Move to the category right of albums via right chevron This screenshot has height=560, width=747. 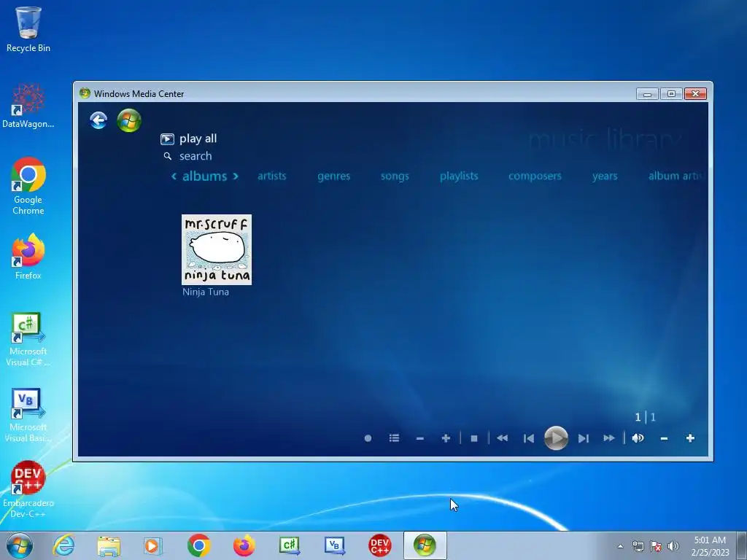[236, 176]
